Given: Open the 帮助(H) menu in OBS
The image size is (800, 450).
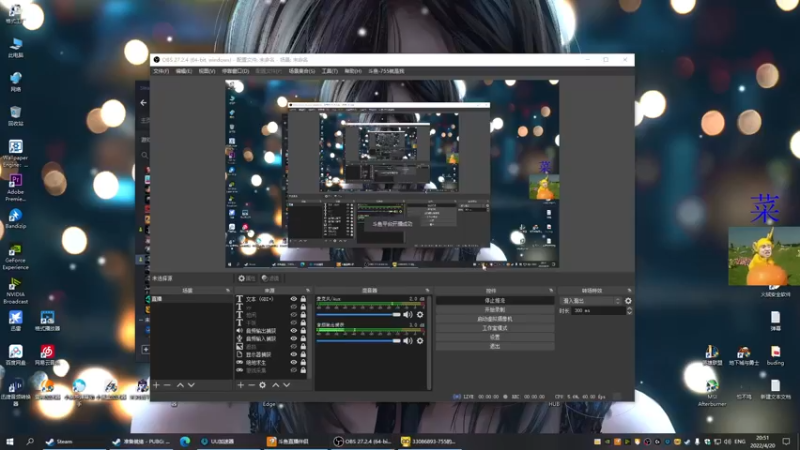Looking at the screenshot, I should pyautogui.click(x=353, y=71).
